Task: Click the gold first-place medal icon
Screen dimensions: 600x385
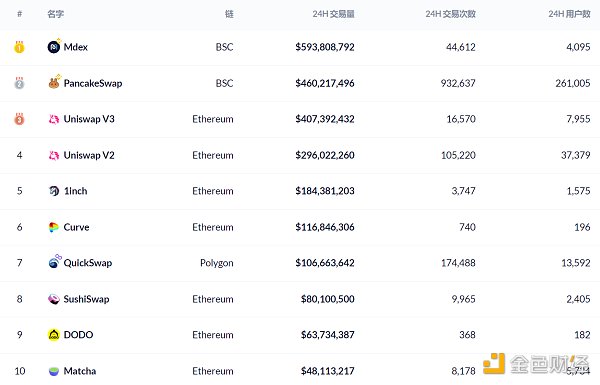Action: point(19,47)
